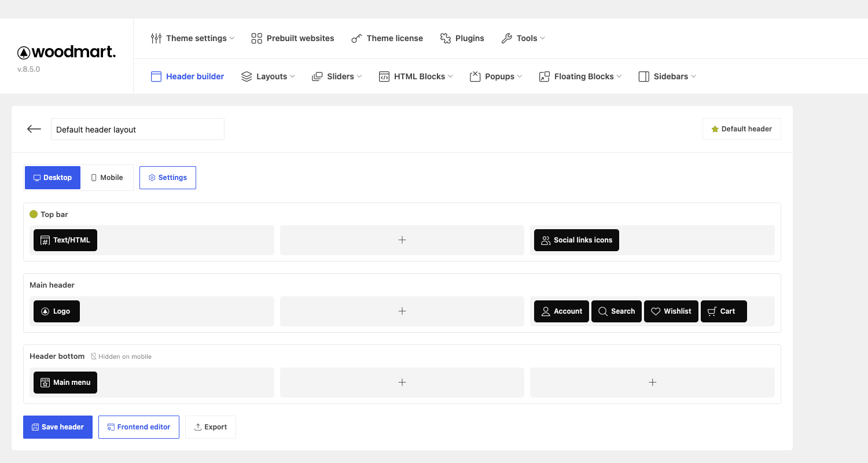868x463 pixels.
Task: Click the Header builder window icon
Action: point(156,76)
